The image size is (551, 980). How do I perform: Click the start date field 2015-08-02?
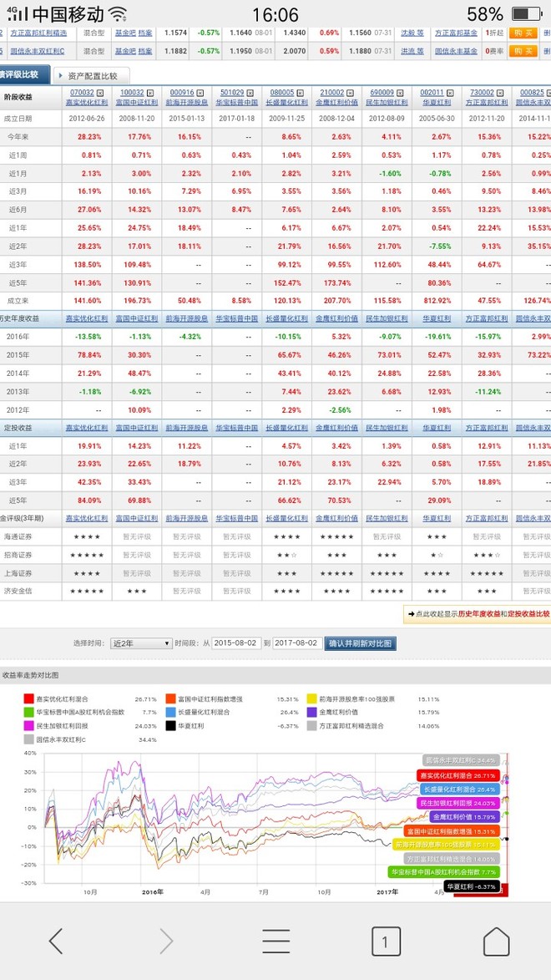(x=236, y=643)
